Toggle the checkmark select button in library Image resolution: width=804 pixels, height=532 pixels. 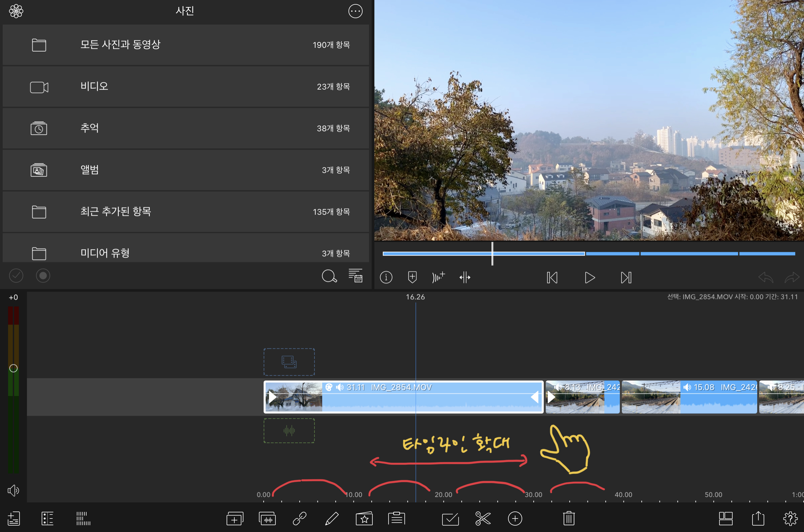point(16,275)
